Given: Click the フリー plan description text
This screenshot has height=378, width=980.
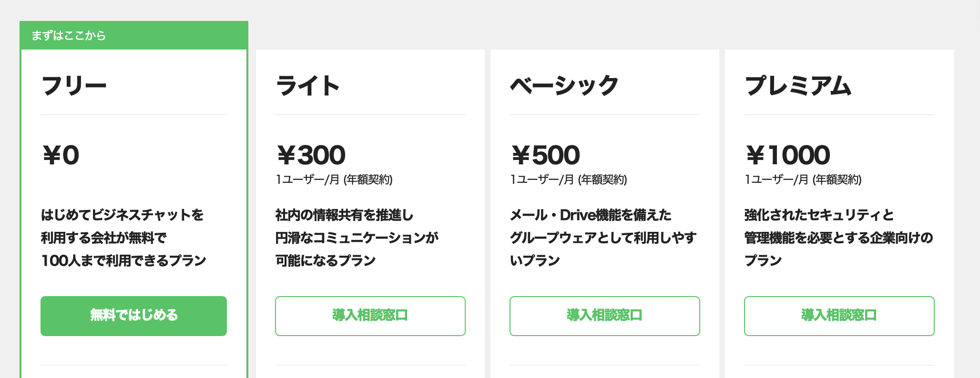Looking at the screenshot, I should (124, 238).
